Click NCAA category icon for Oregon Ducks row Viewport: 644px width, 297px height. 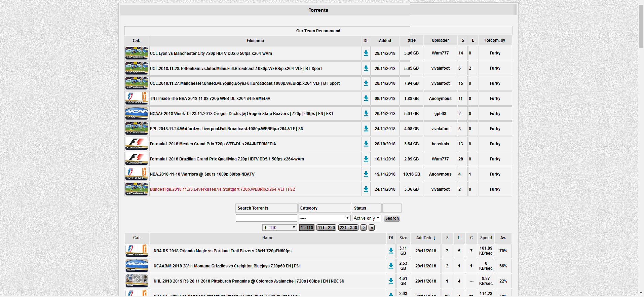pos(137,114)
